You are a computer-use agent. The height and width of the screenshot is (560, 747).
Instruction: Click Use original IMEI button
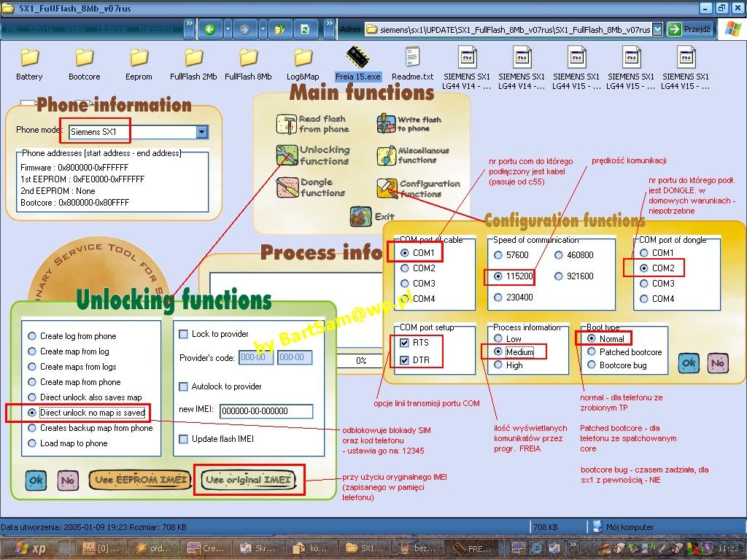point(248,480)
